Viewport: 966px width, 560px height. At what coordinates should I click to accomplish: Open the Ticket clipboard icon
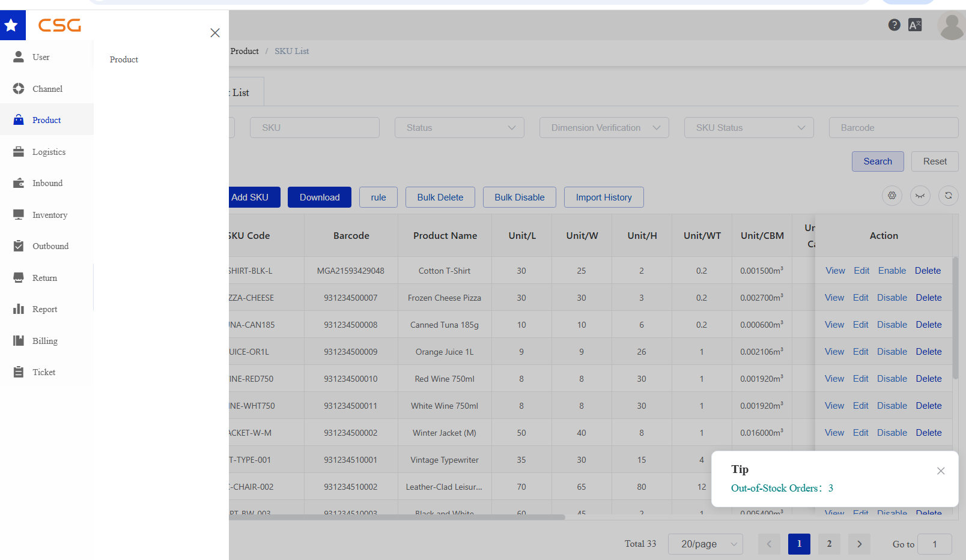[x=19, y=372]
